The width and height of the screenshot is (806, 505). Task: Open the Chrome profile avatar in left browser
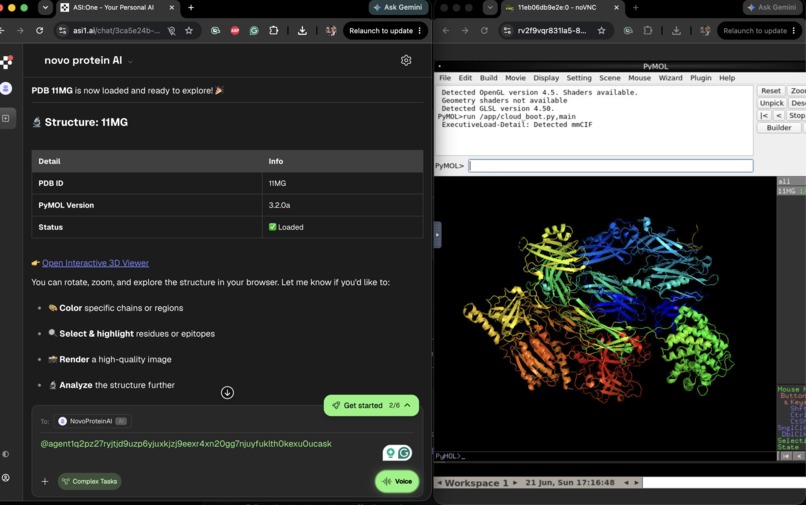(x=331, y=31)
